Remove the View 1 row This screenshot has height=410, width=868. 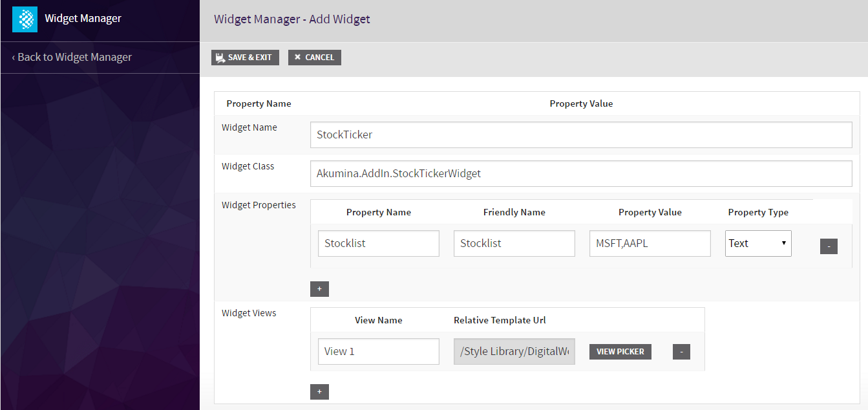point(681,352)
